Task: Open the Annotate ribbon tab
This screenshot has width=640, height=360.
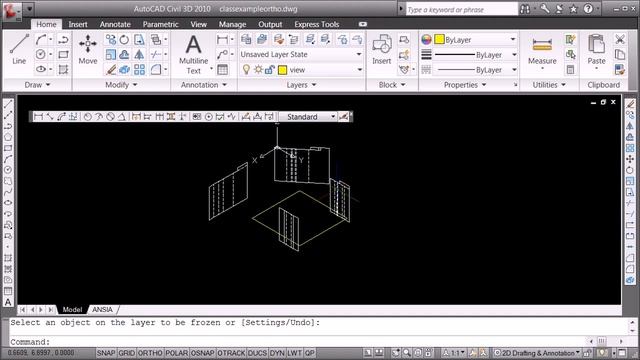Action: pyautogui.click(x=115, y=24)
